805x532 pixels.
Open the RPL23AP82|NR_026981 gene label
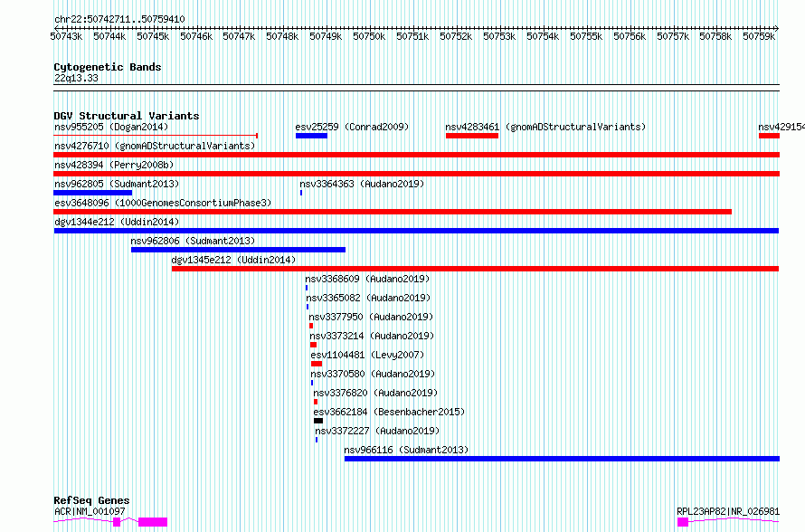[x=728, y=511]
